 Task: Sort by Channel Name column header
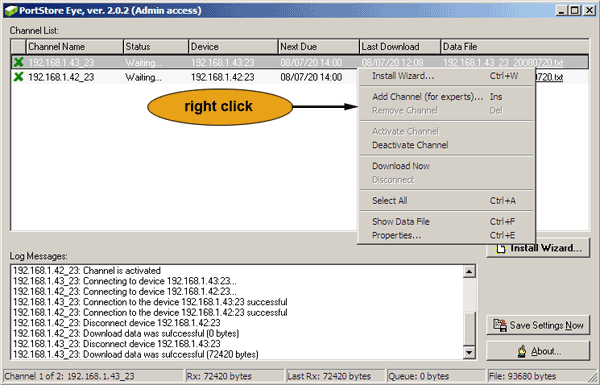tap(75, 47)
